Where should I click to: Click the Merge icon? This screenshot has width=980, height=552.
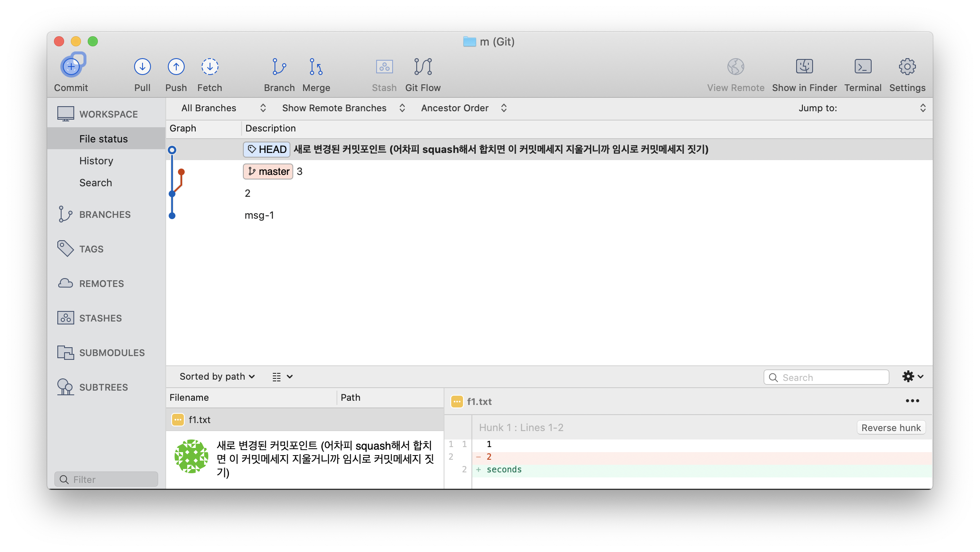click(316, 67)
